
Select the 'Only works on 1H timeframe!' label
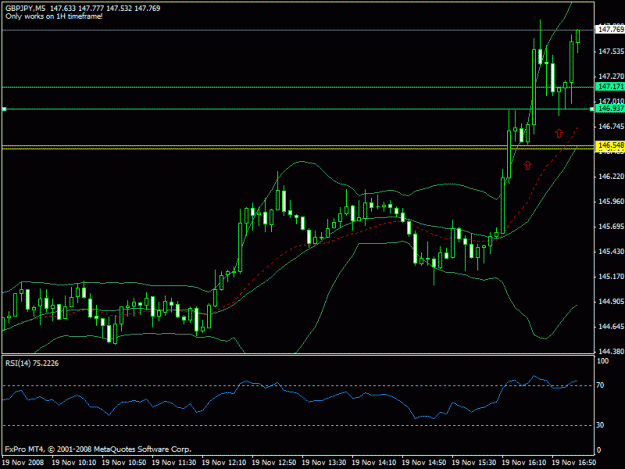pyautogui.click(x=54, y=16)
